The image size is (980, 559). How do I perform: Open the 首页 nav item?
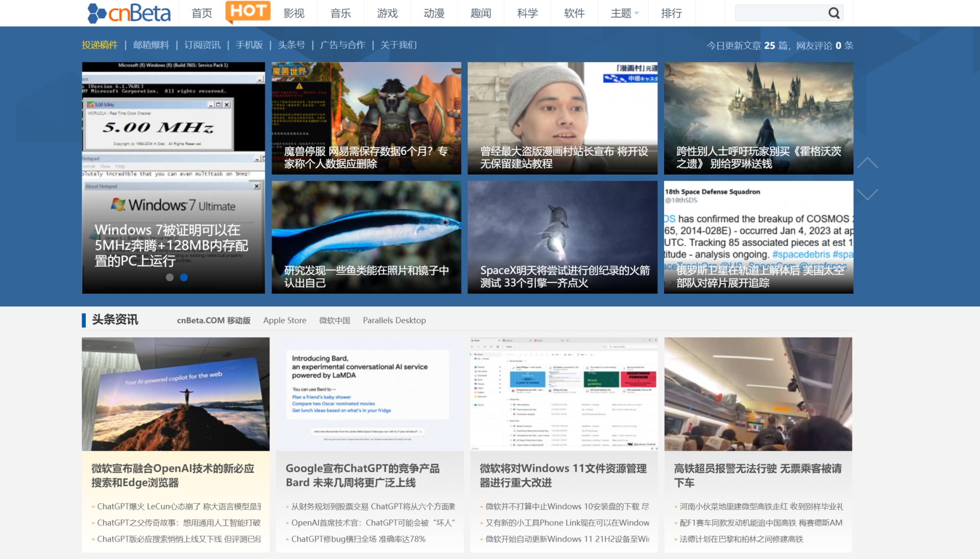pos(202,13)
